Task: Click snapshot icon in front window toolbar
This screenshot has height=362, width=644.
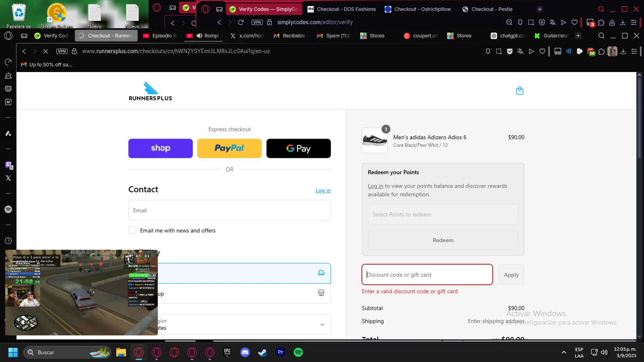Action: pyautogui.click(x=499, y=51)
